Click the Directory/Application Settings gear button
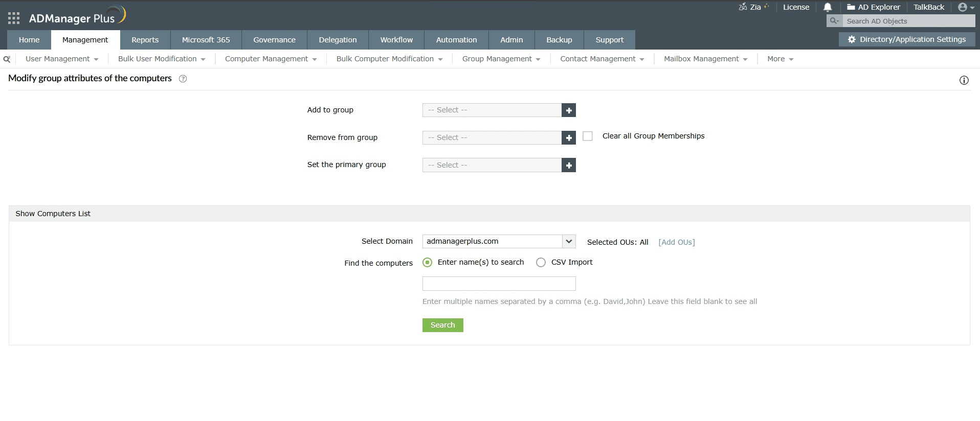The image size is (980, 421). tap(907, 39)
